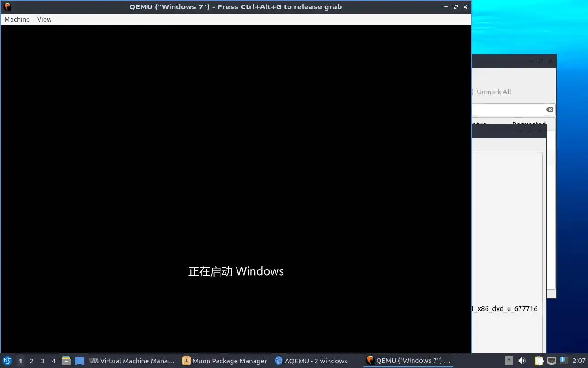Click the x86_dvd_u_677716 file name
Image resolution: width=588 pixels, height=368 pixels.
click(x=505, y=309)
